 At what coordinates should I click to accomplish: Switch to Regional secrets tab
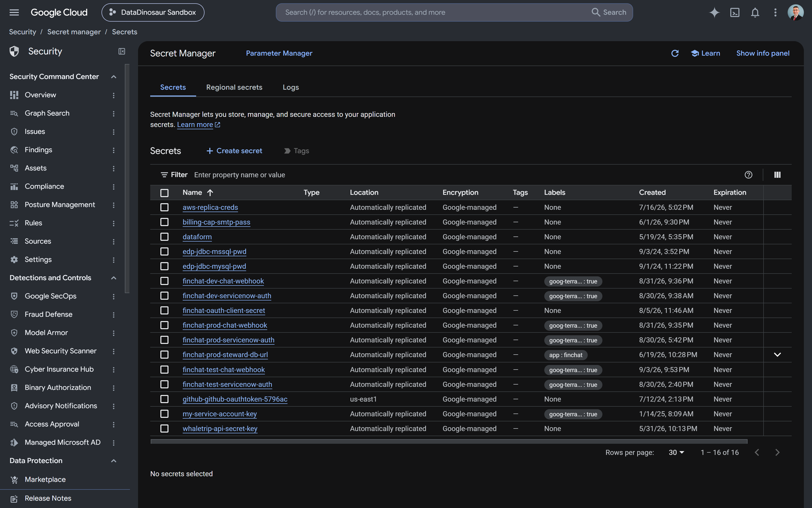click(234, 87)
